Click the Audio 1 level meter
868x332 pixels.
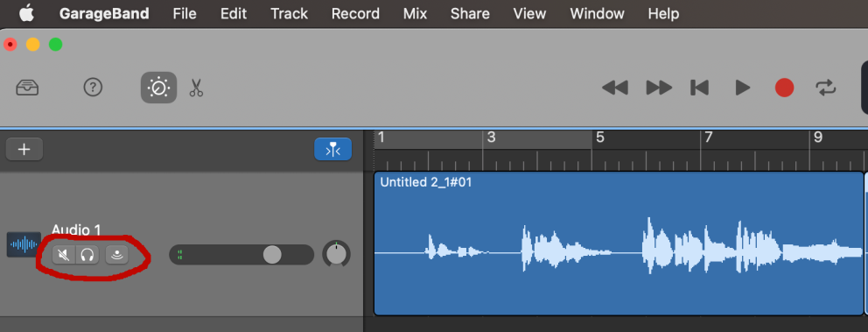180,255
